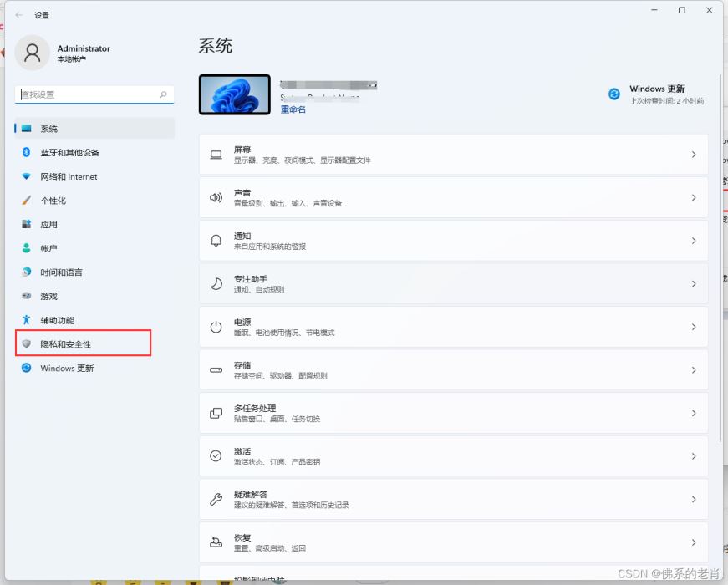
Task: Click the vertical scrollbar of settings list
Action: point(720,257)
